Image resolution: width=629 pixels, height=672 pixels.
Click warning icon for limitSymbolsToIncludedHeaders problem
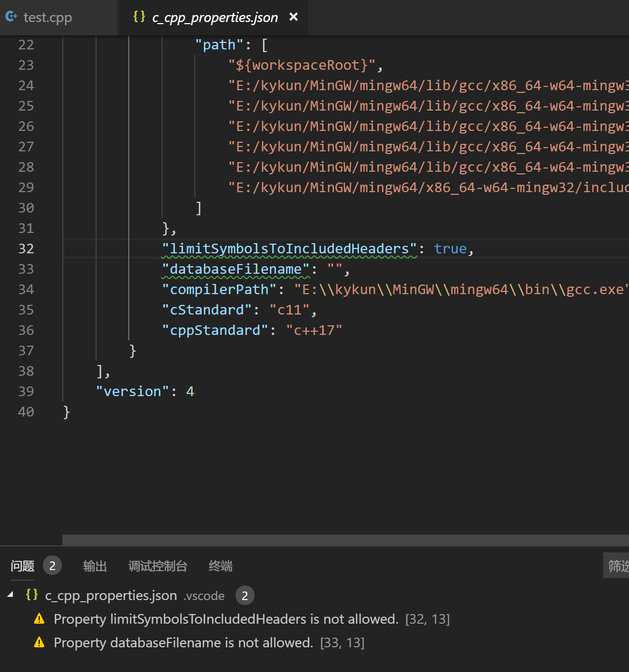[39, 619]
